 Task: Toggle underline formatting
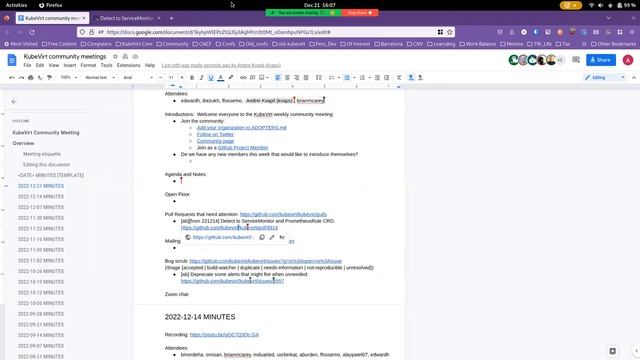click(x=211, y=78)
